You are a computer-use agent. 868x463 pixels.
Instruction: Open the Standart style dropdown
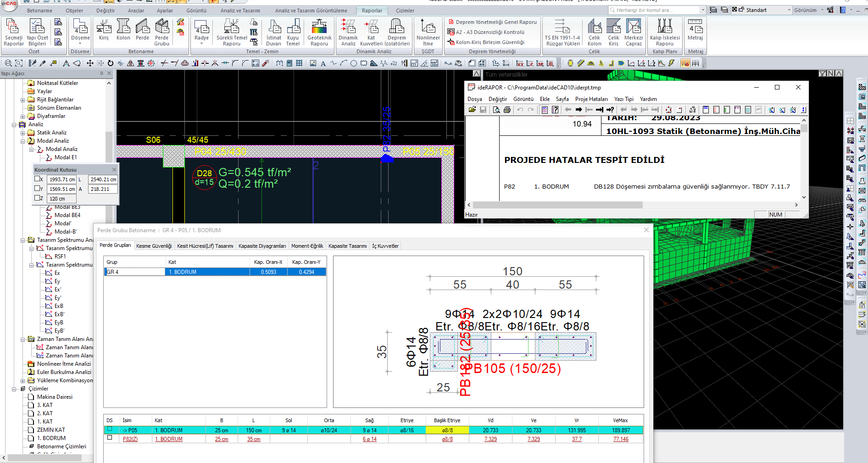[x=789, y=10]
